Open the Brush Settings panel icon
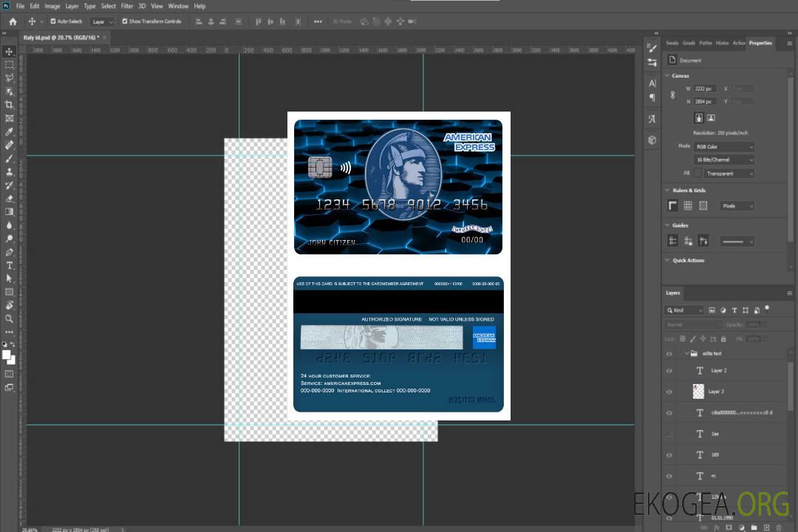Viewport: 798px width, 532px height. coord(652,48)
